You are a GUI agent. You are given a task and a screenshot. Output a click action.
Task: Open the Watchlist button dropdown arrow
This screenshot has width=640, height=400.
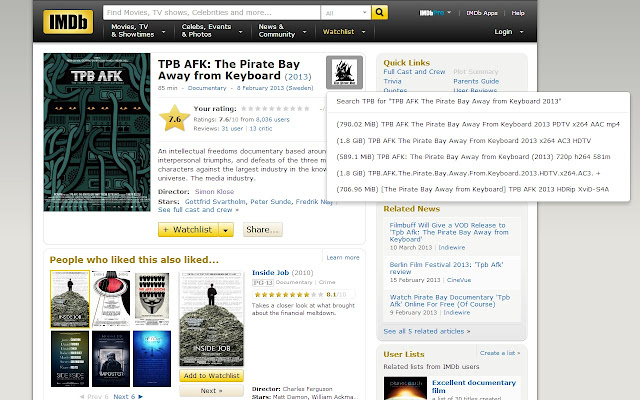coord(226,230)
